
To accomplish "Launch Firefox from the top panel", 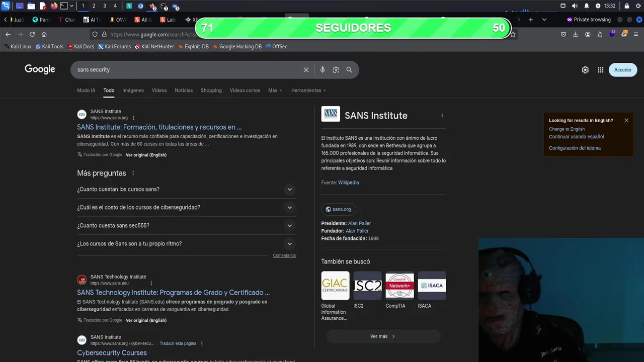I will click(x=54, y=6).
